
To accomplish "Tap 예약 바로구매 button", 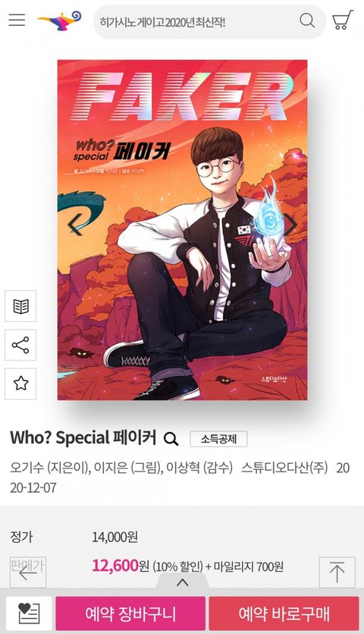I will (x=284, y=613).
